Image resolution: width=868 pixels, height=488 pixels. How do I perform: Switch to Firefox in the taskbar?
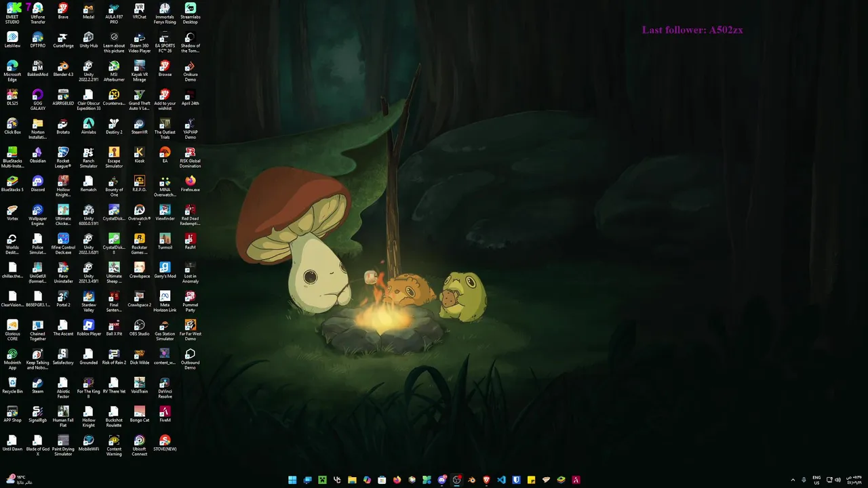click(397, 480)
